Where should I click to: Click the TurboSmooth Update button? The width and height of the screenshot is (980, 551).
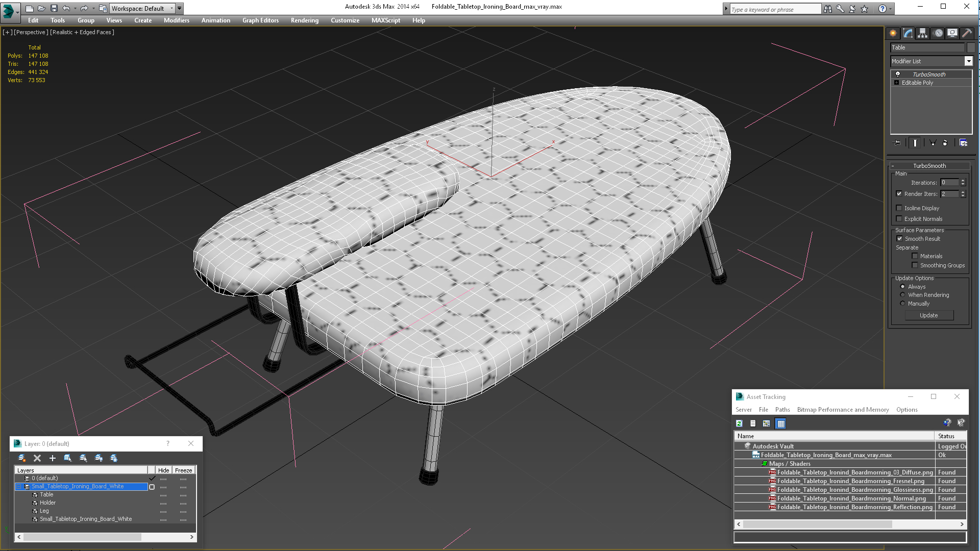coord(928,315)
